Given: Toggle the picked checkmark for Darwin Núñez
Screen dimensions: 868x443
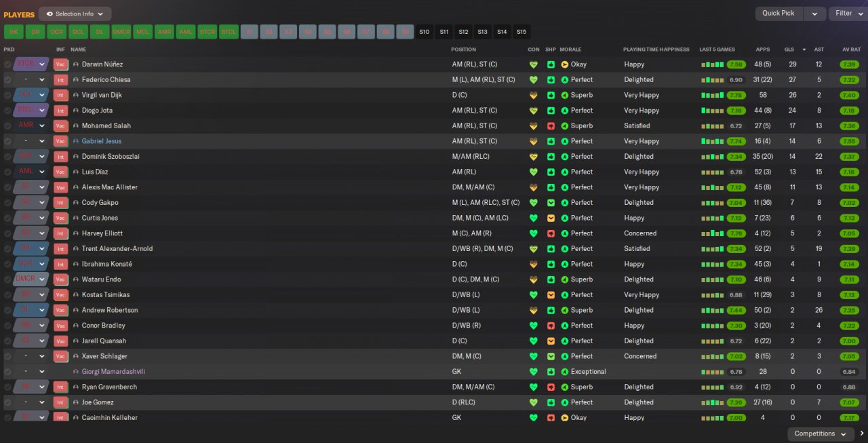Looking at the screenshot, I should click(7, 64).
